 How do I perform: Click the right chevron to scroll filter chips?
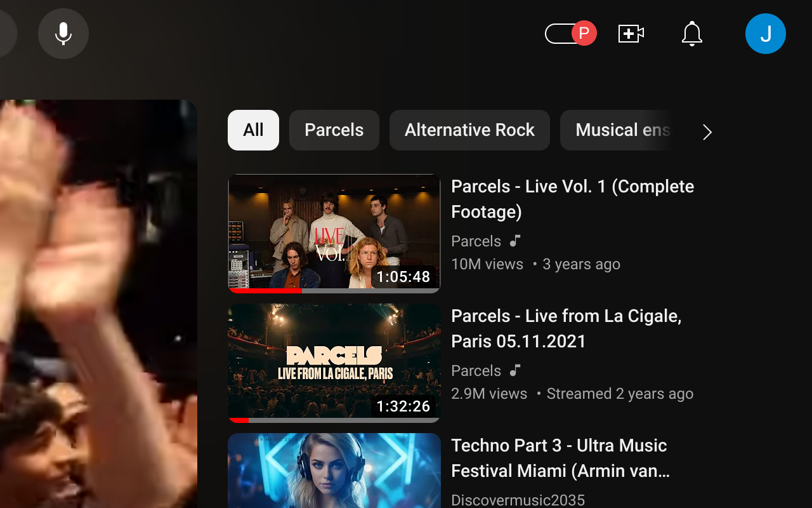pos(707,131)
